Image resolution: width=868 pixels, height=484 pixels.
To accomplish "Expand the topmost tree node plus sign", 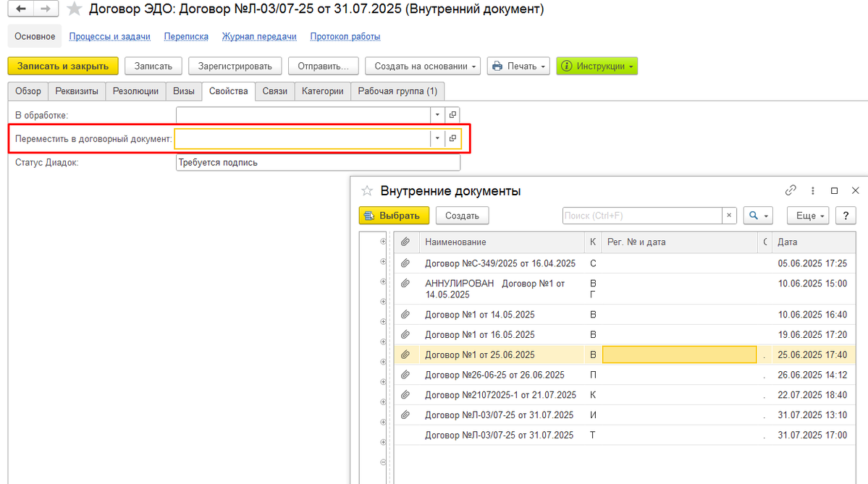I will point(383,241).
